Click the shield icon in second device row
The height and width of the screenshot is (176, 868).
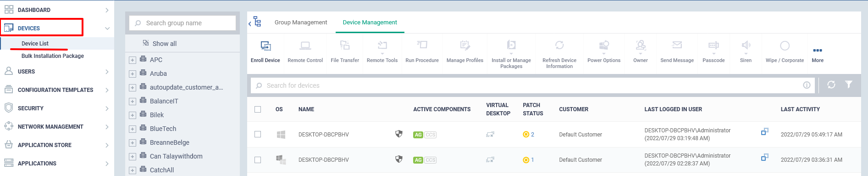click(399, 159)
